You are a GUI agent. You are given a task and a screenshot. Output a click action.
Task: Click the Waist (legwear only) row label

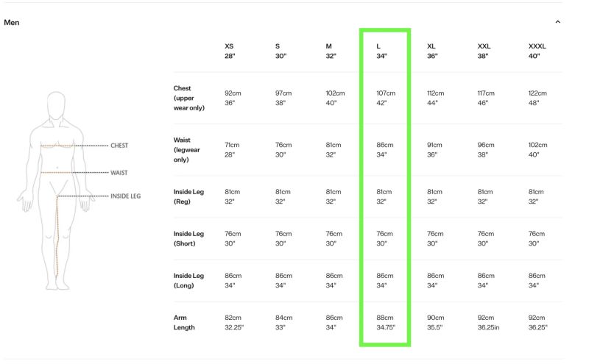pyautogui.click(x=187, y=149)
